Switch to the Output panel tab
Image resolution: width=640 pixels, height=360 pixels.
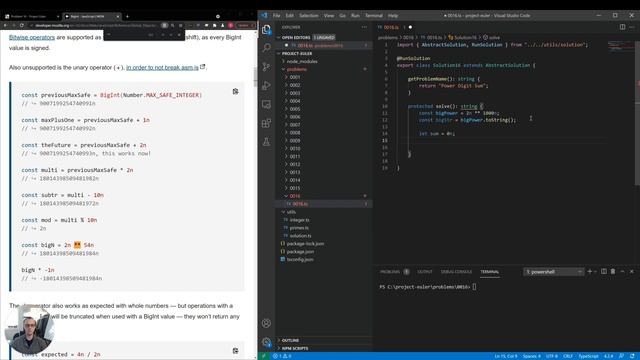point(424,272)
